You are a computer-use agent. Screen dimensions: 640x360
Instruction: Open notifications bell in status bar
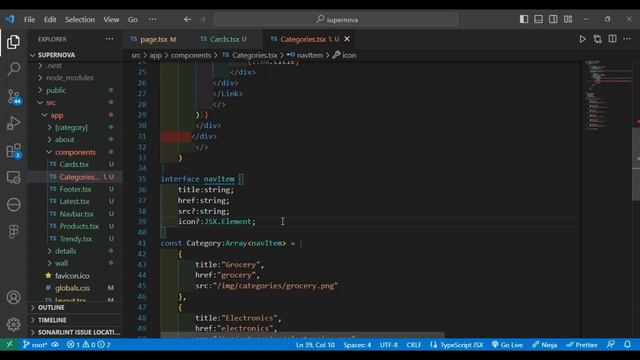[x=627, y=344]
